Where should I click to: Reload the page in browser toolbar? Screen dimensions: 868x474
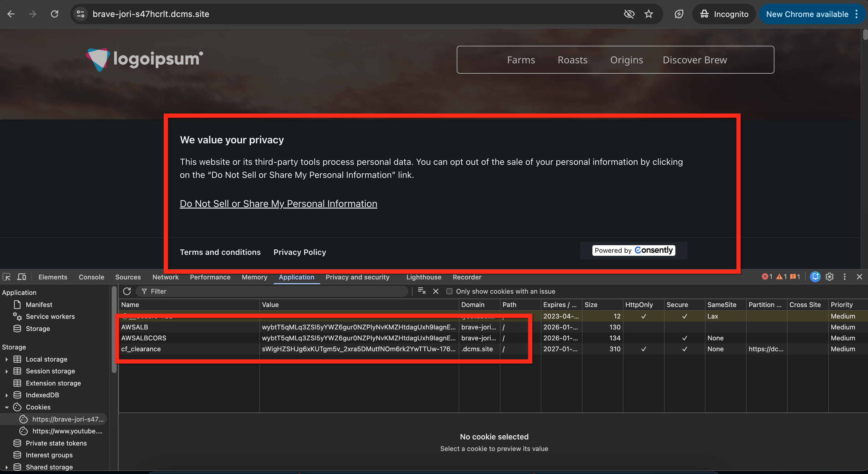[x=55, y=14]
